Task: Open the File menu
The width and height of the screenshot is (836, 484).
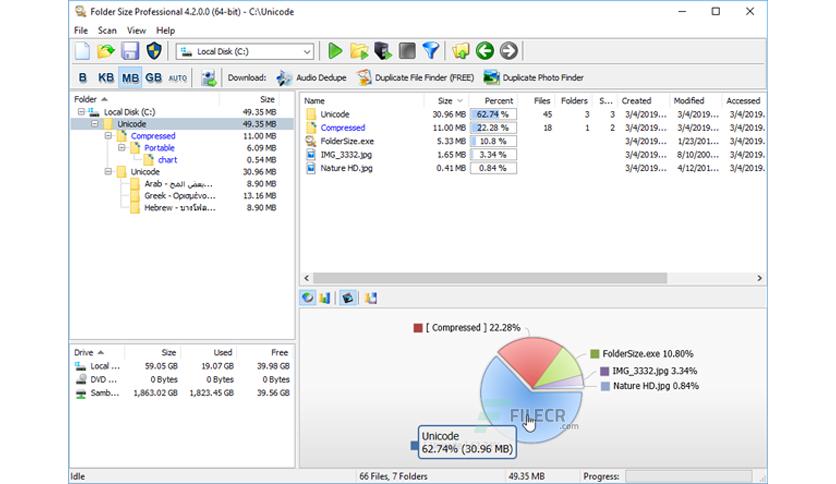Action: [81, 30]
